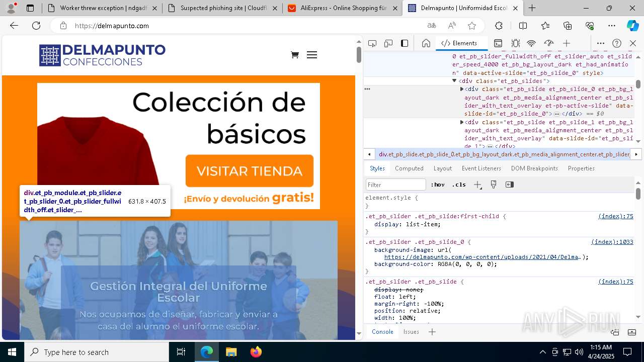The width and height of the screenshot is (644, 362).
Task: Open Edge Settings and more menu
Action: [x=612, y=26]
